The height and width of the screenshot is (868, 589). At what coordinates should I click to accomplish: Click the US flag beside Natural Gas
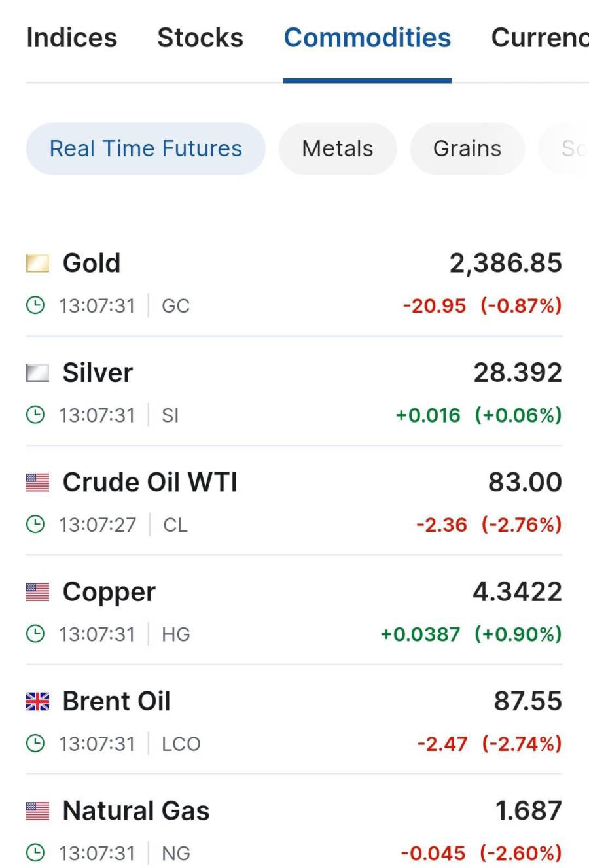(x=37, y=811)
